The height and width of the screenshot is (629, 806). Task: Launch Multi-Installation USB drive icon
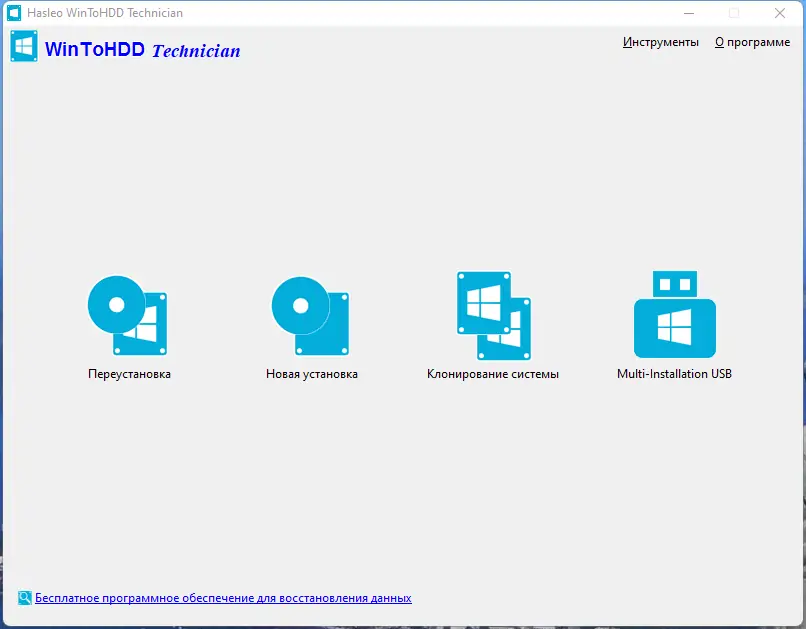(x=675, y=314)
